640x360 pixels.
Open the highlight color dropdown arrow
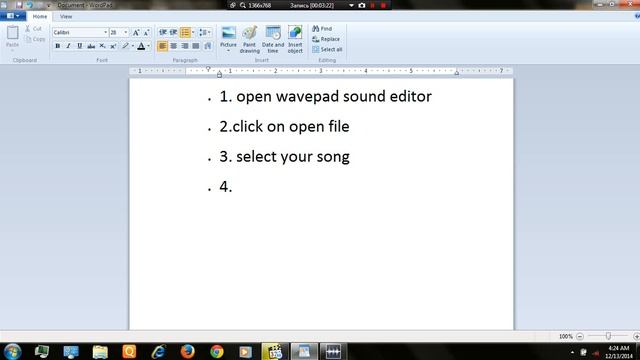coord(133,46)
